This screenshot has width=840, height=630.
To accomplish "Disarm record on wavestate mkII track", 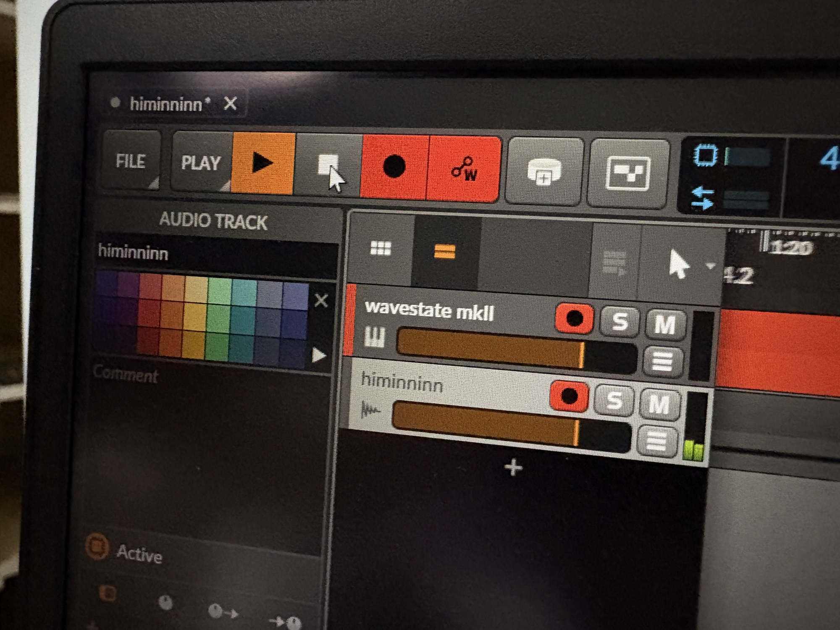I will click(x=574, y=319).
